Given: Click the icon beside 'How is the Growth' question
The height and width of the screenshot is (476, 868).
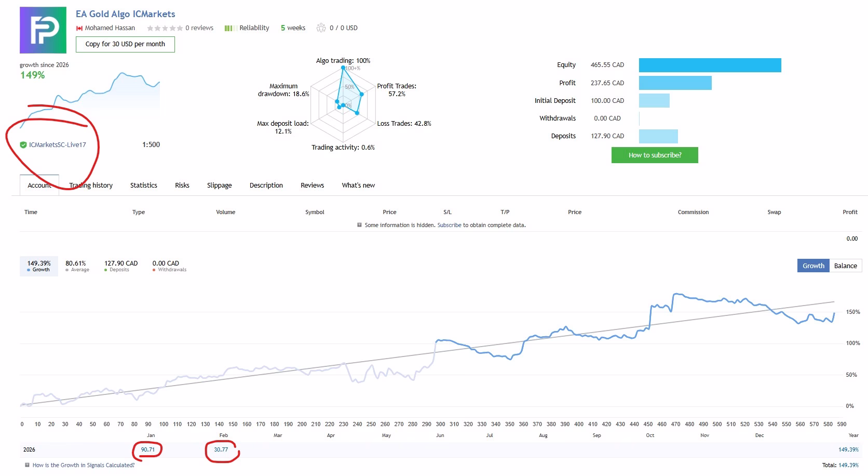Looking at the screenshot, I should (x=28, y=465).
